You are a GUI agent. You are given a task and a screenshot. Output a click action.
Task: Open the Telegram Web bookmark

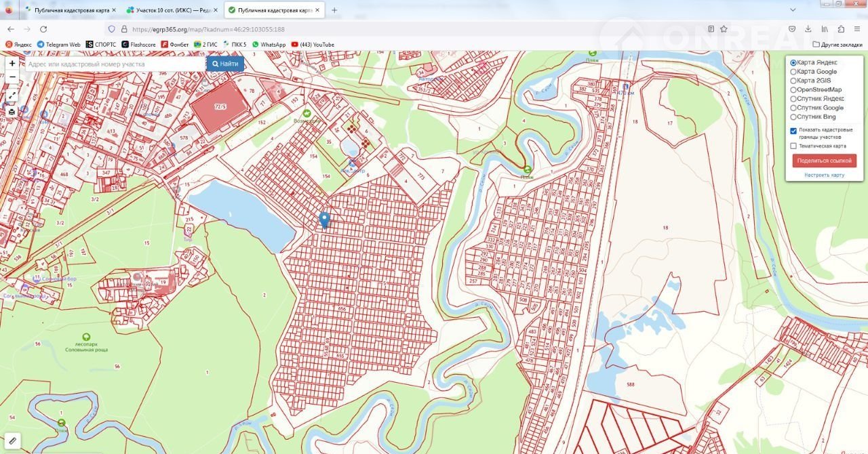tap(59, 45)
